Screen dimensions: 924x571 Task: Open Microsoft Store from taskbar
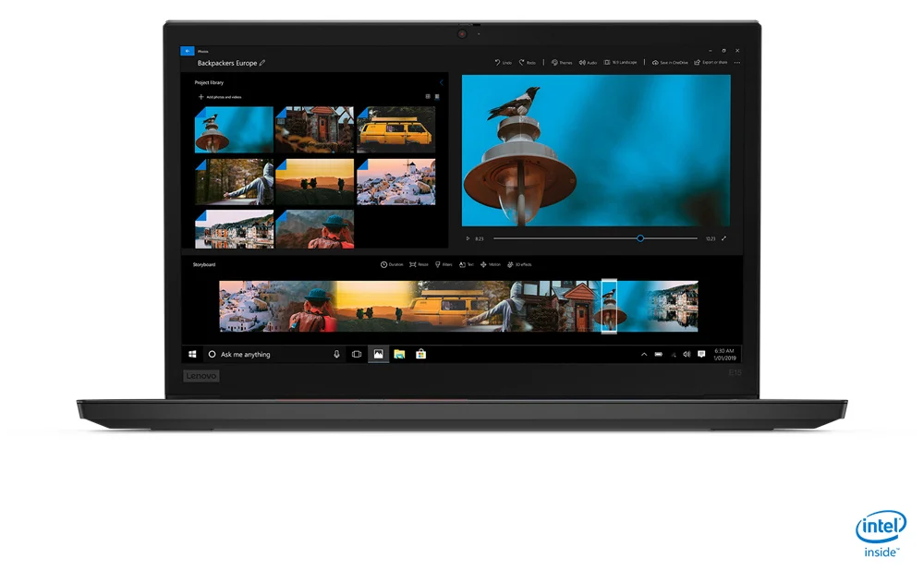click(x=420, y=354)
